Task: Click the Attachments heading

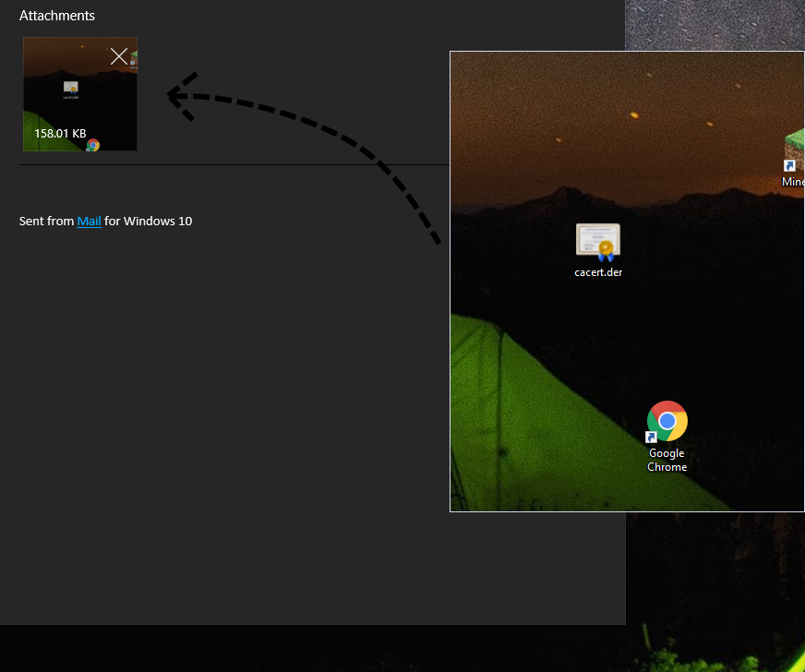Action: coord(57,16)
